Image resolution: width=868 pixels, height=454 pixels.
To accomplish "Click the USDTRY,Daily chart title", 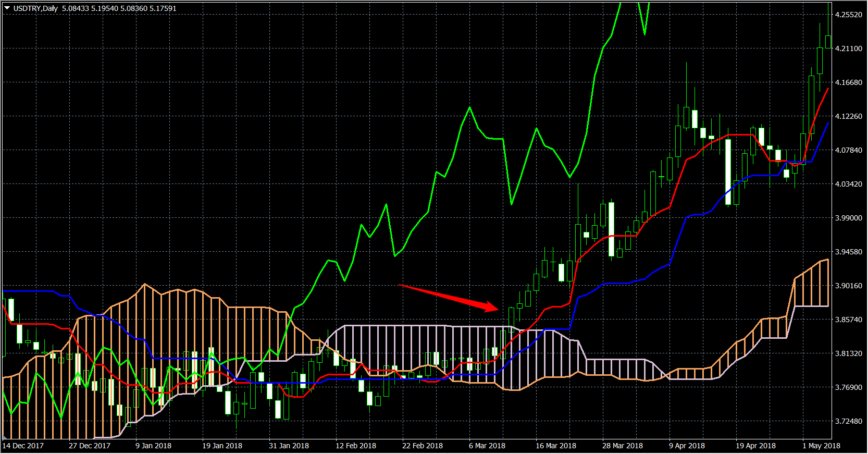I will point(35,8).
